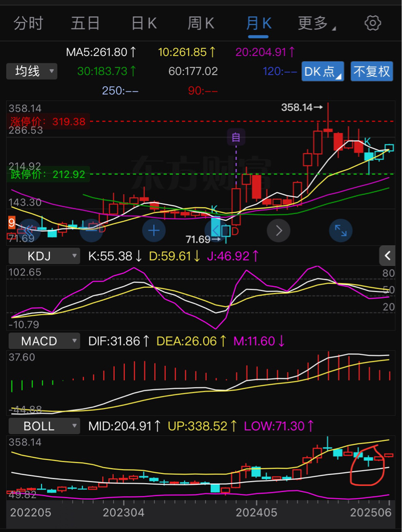Tap the blue 120:-- average label
The width and height of the screenshot is (402, 532).
(x=280, y=71)
